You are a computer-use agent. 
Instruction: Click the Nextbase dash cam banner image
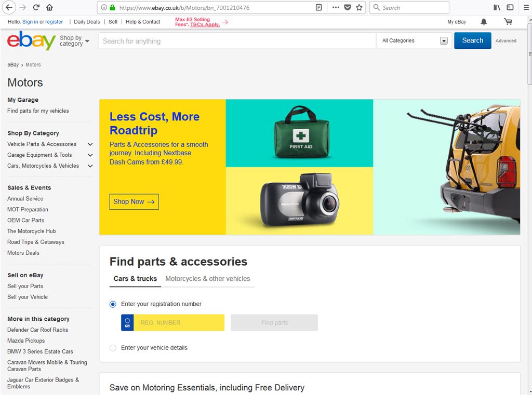coord(299,201)
